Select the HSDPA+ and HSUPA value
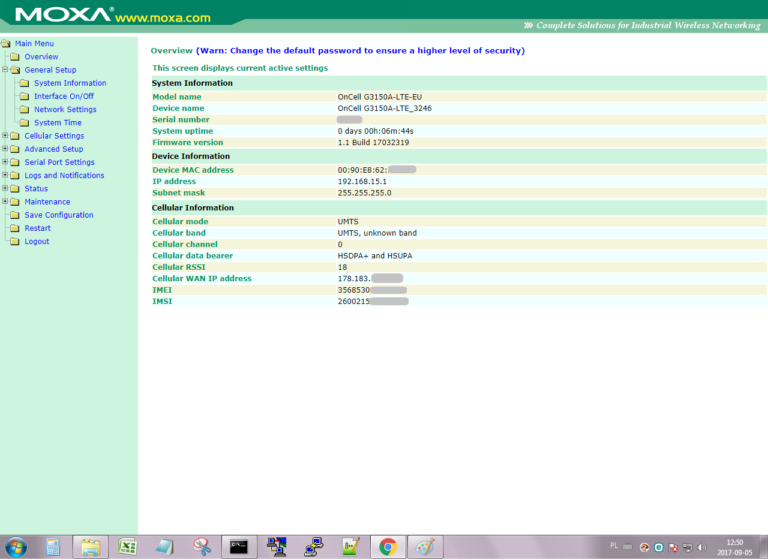The image size is (768, 560). click(x=375, y=256)
